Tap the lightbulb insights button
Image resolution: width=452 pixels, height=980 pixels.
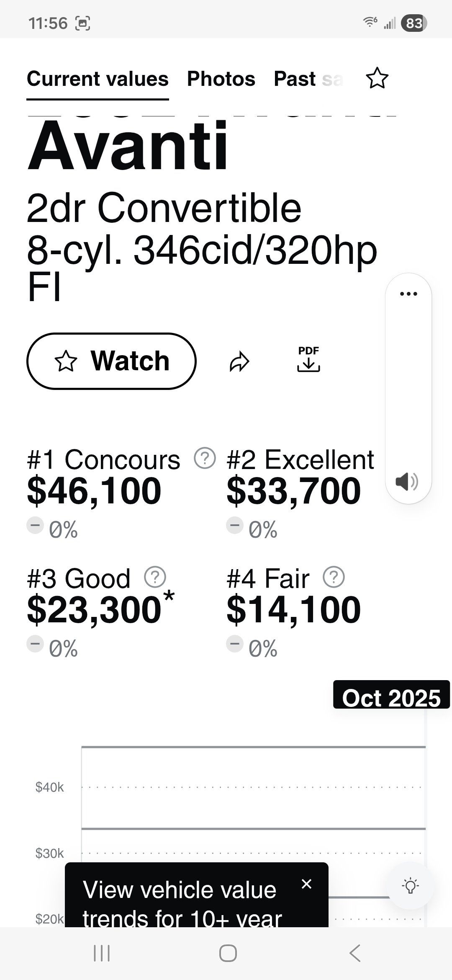pos(410,886)
